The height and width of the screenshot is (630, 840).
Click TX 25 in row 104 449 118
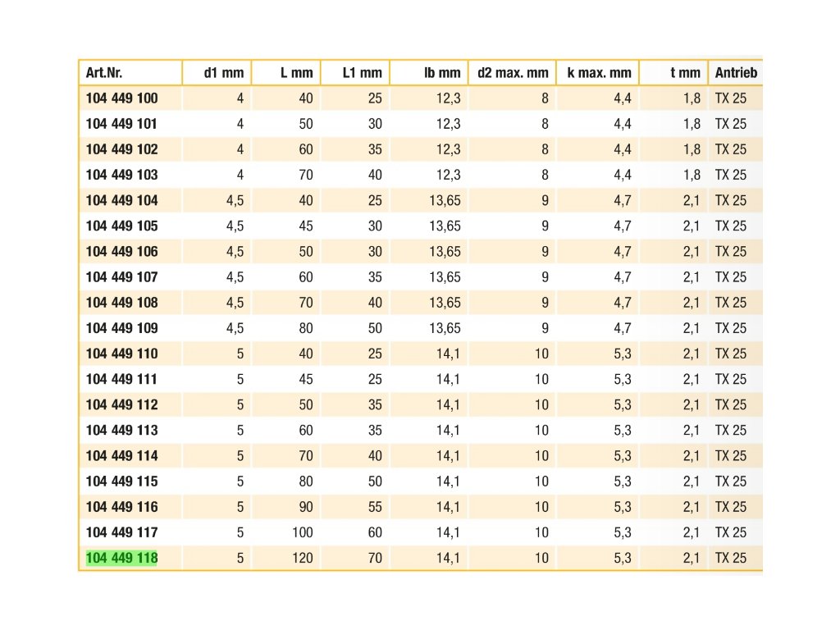730,558
